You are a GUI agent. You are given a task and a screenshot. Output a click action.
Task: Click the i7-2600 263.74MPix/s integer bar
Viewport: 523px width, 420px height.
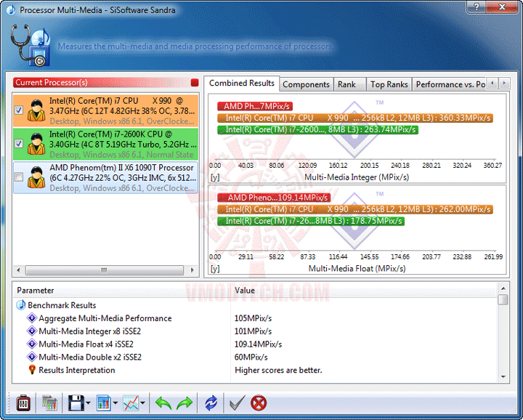pyautogui.click(x=317, y=130)
